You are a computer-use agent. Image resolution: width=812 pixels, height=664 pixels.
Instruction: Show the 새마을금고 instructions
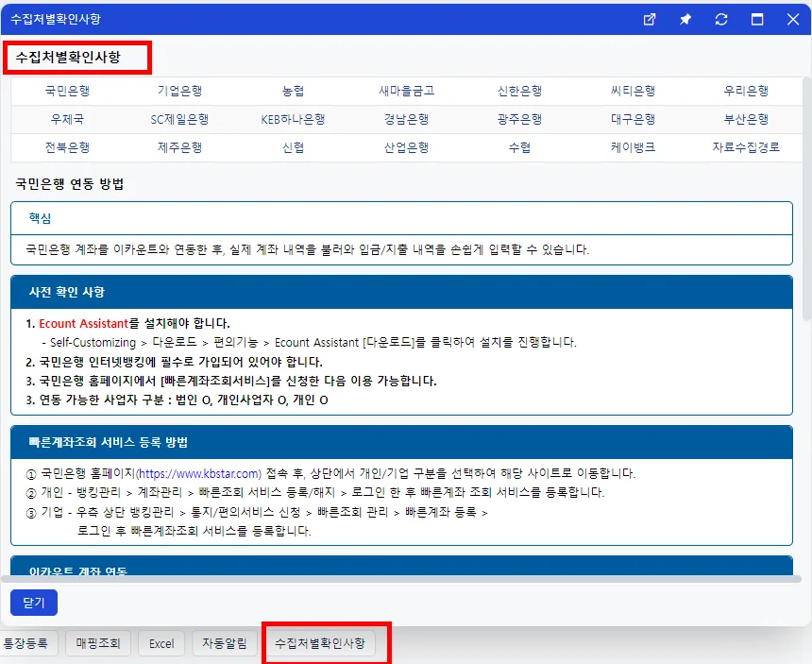407,92
